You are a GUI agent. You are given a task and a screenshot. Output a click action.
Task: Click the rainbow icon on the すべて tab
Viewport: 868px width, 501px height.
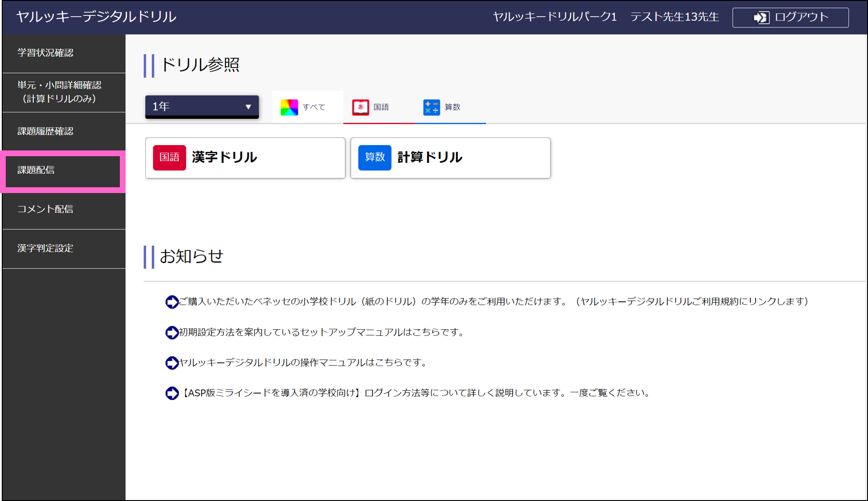click(x=289, y=107)
